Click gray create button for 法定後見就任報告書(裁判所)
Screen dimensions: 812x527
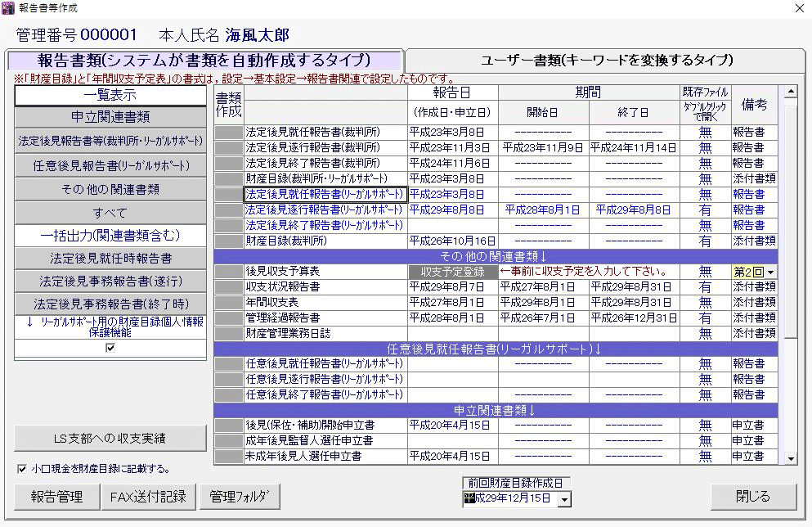click(x=229, y=133)
